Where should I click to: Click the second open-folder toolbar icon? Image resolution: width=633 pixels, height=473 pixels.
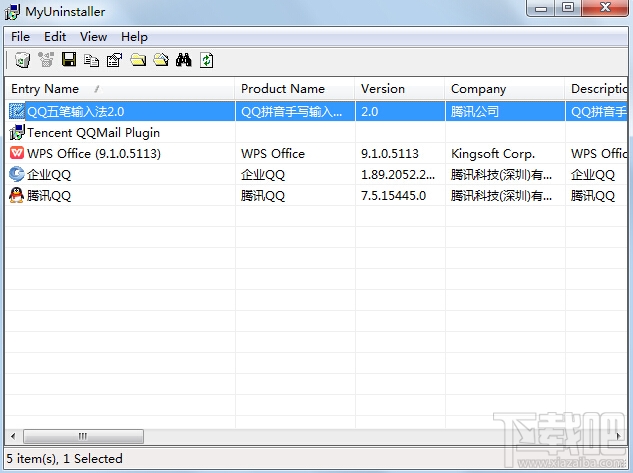161,60
